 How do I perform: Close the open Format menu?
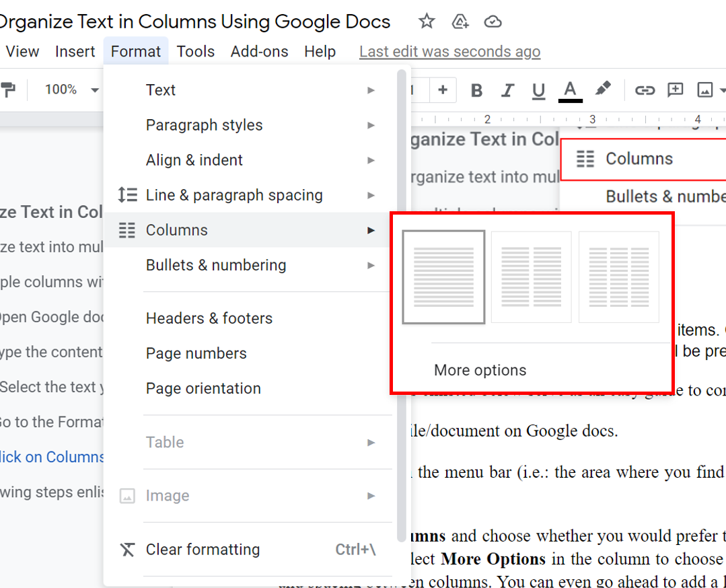(136, 51)
